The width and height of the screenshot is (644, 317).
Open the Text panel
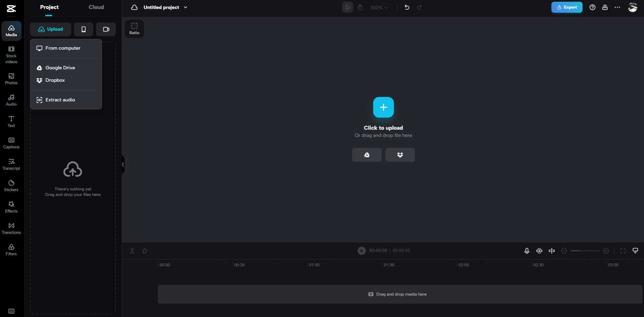pyautogui.click(x=11, y=122)
